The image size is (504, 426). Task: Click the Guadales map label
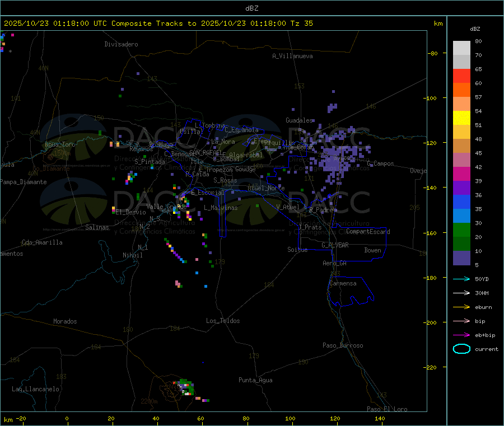point(299,120)
